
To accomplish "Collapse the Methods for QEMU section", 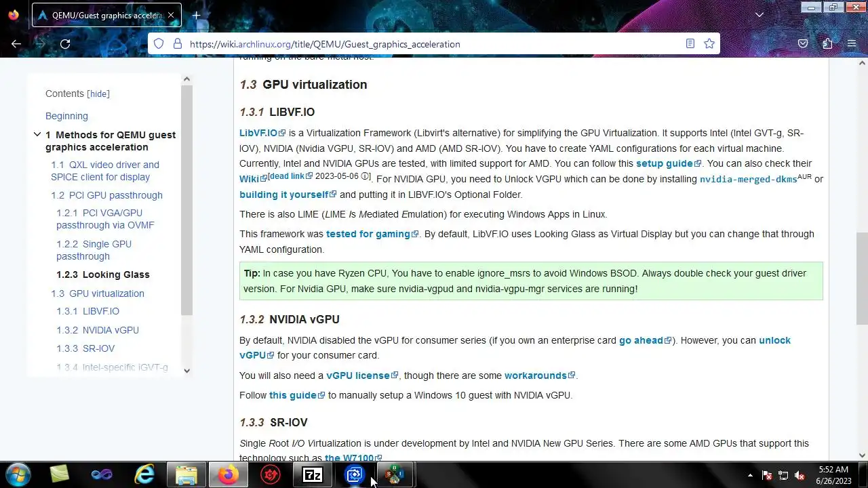I will (37, 134).
